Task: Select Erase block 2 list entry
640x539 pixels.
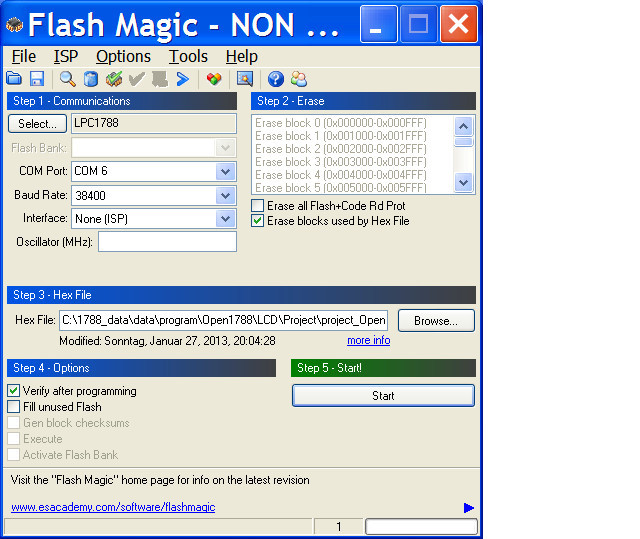Action: [x=341, y=149]
